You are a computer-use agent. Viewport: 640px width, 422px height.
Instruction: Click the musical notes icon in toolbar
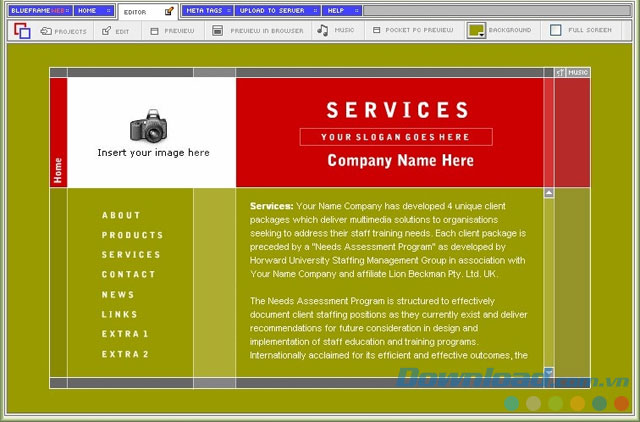coord(322,30)
